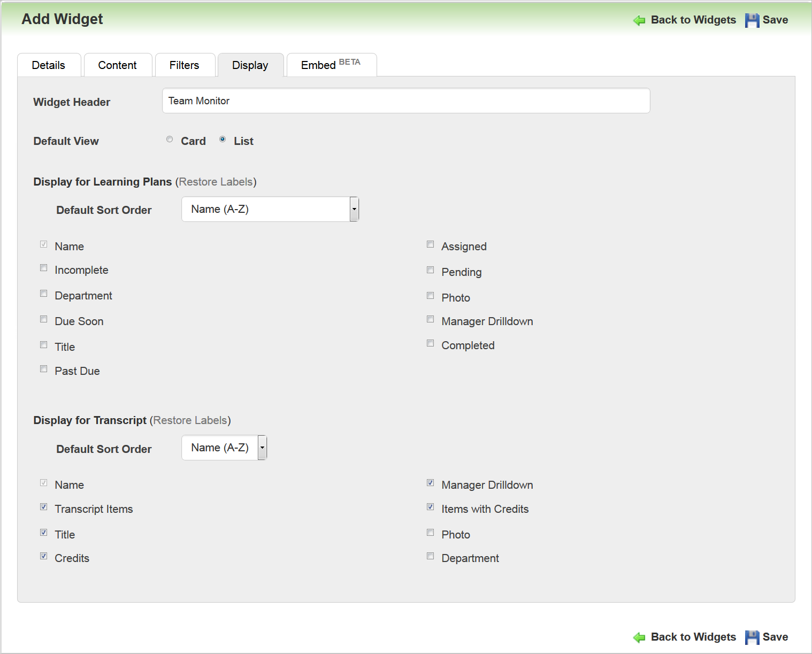The image size is (812, 654).
Task: Enable the Pending checkbox
Action: point(431,270)
